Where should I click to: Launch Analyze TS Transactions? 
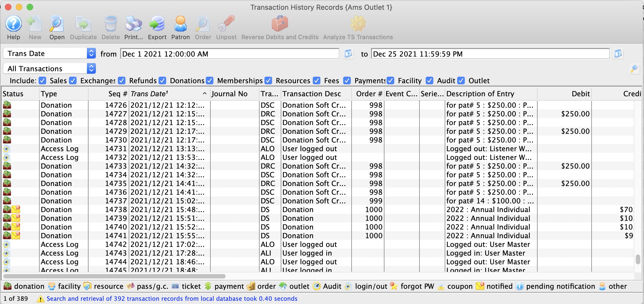[x=358, y=27]
